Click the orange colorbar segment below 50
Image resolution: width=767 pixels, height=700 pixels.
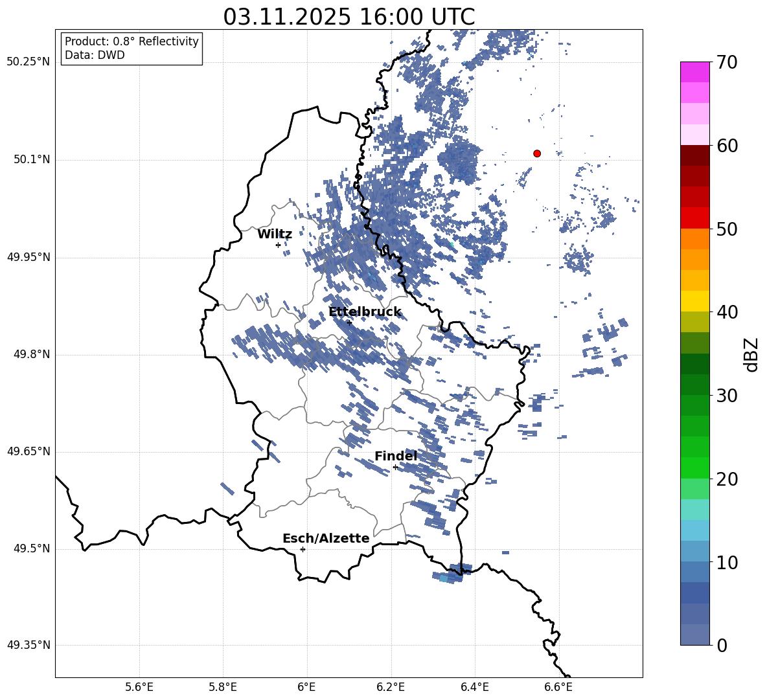695,239
